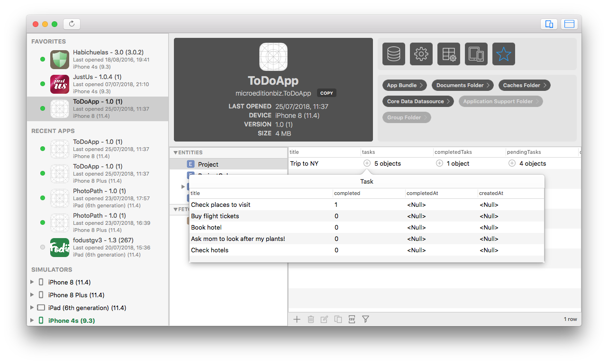Click the filter funnel icon

(x=365, y=320)
